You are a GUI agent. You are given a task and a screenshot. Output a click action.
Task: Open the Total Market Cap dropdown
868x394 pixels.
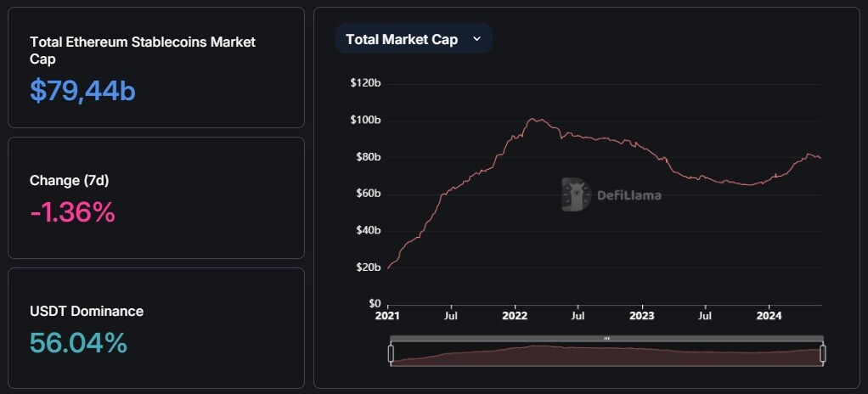(414, 39)
